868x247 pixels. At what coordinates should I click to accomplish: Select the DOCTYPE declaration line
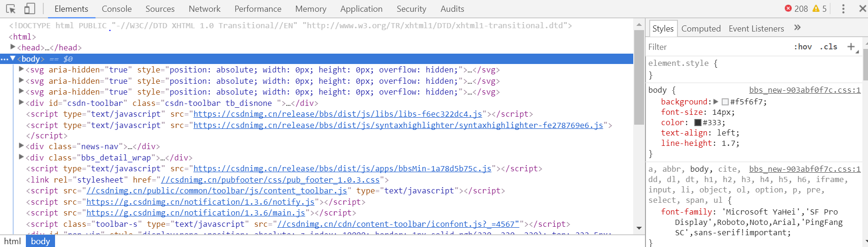[290, 25]
